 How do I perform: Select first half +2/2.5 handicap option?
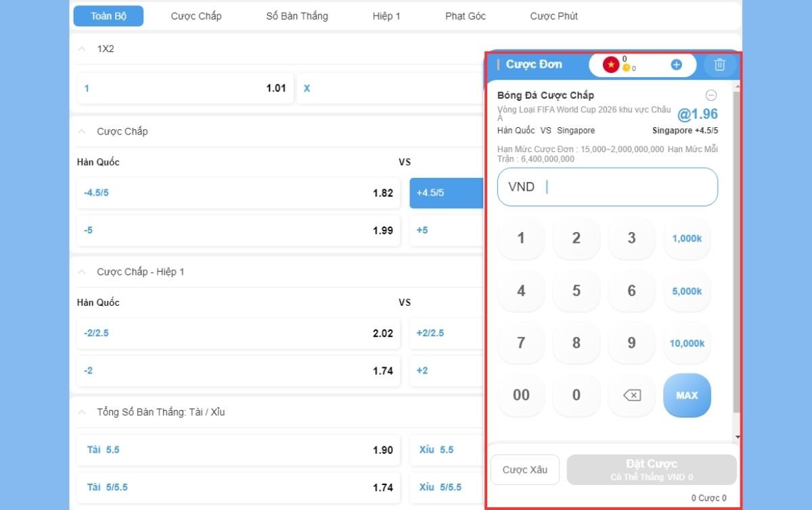tap(447, 333)
